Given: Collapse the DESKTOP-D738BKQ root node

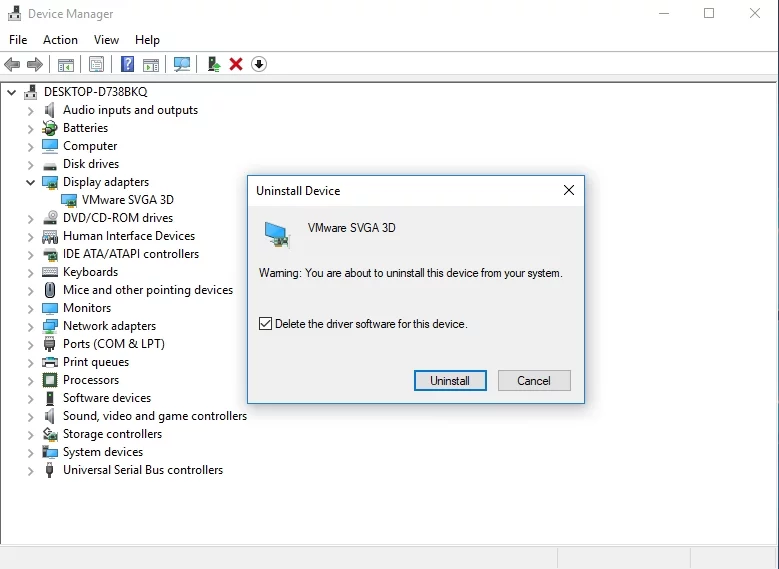Looking at the screenshot, I should point(11,92).
